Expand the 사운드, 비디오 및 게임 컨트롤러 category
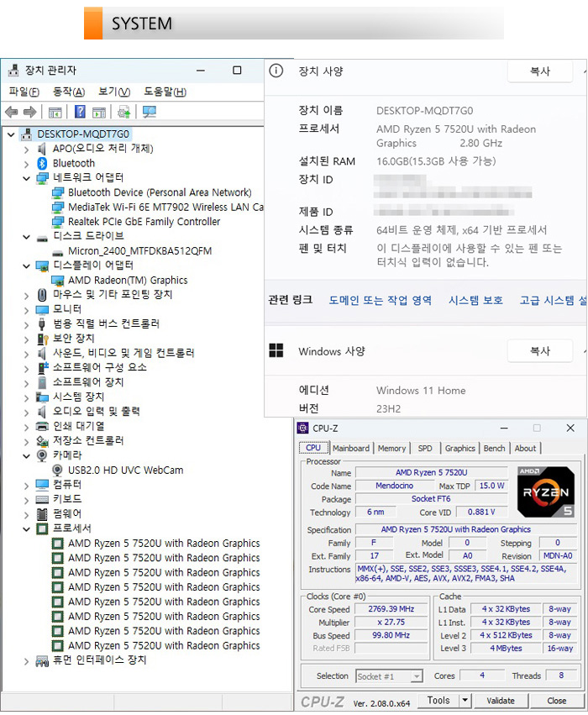 pos(26,354)
